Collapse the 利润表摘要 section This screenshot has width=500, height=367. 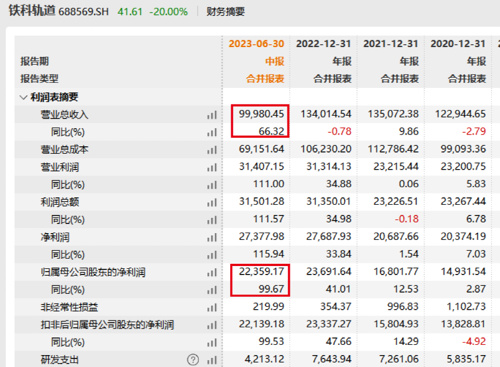click(23, 97)
